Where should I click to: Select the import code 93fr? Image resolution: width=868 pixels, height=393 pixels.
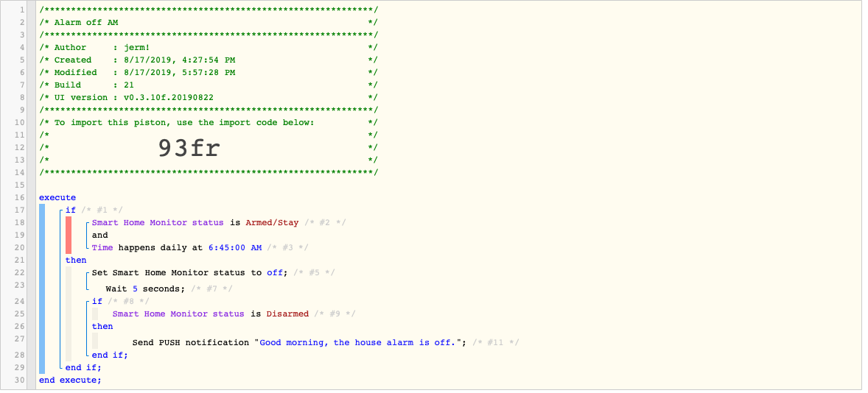189,148
